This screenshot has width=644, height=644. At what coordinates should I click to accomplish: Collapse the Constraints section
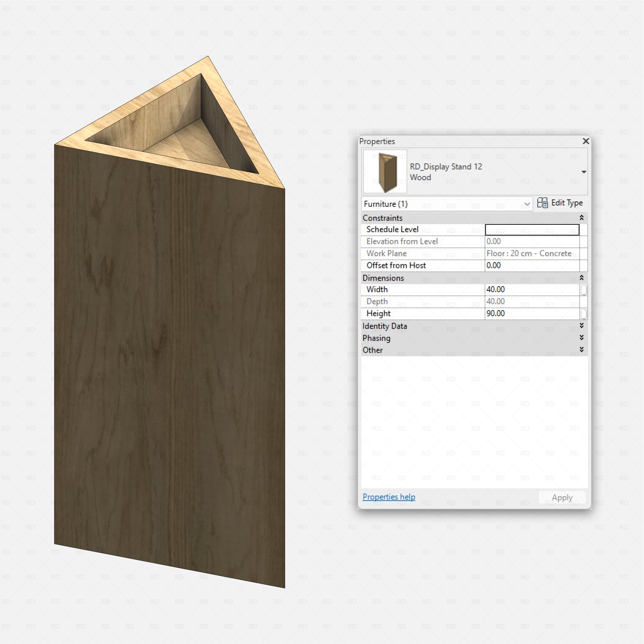click(x=581, y=218)
